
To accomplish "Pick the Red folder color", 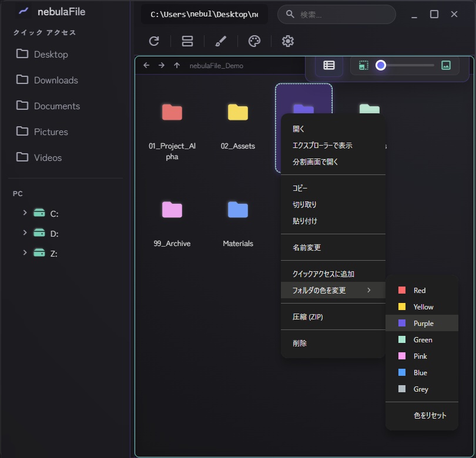I will tap(422, 290).
